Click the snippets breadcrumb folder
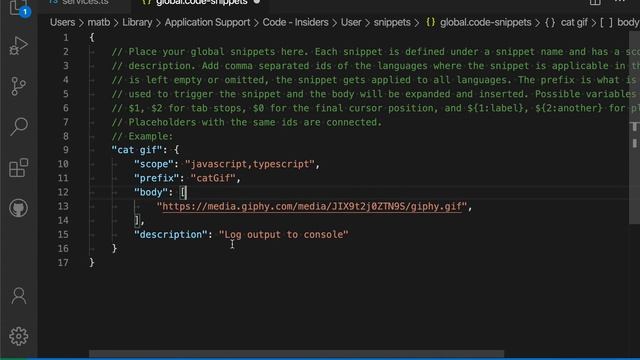Viewport: 640px width, 360px height. tap(392, 22)
